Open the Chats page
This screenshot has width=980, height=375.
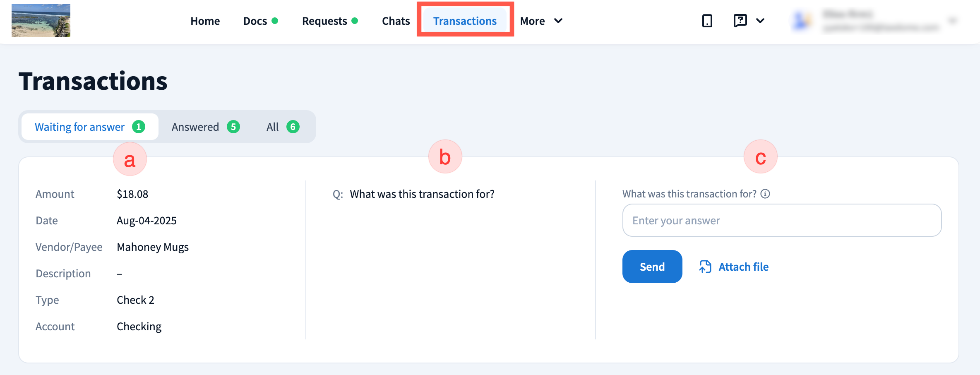[x=396, y=21]
